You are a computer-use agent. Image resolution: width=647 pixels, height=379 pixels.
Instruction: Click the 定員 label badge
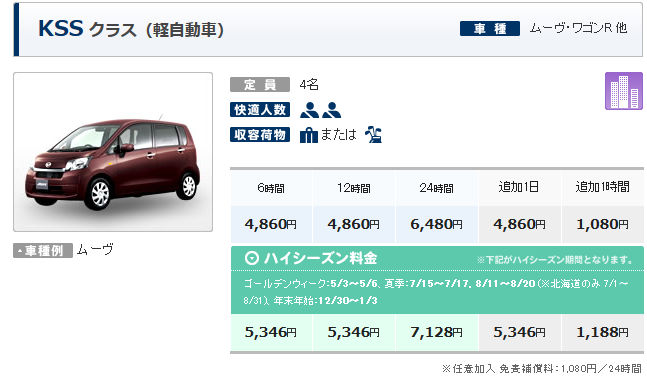pos(260,85)
